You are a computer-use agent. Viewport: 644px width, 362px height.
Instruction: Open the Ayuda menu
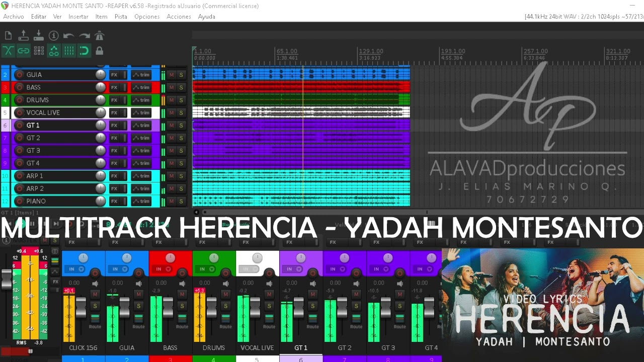coord(207,17)
